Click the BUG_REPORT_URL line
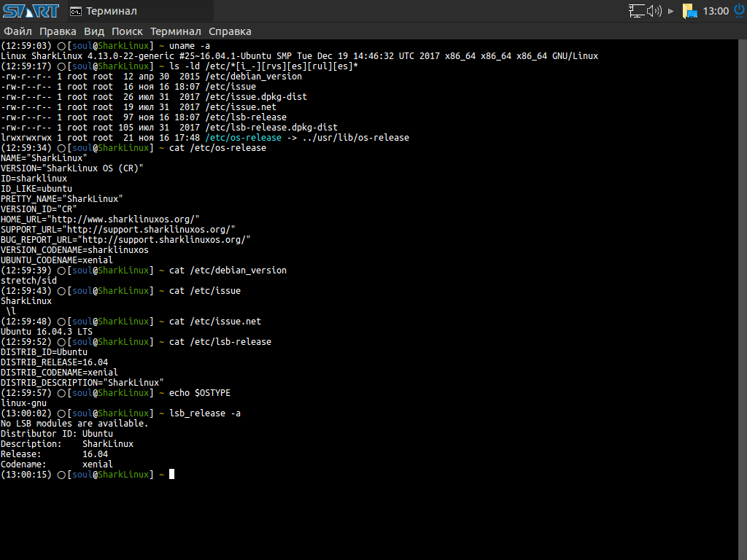747x560 pixels. 125,239
